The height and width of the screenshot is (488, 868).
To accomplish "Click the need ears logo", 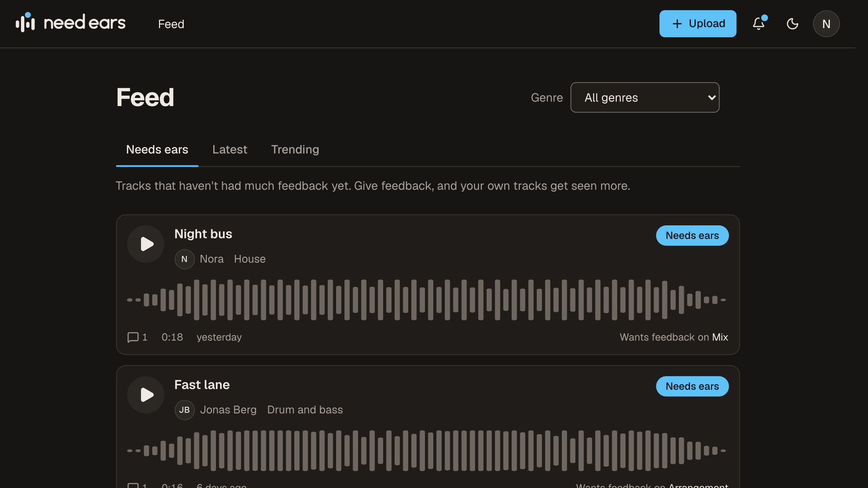I will point(71,23).
